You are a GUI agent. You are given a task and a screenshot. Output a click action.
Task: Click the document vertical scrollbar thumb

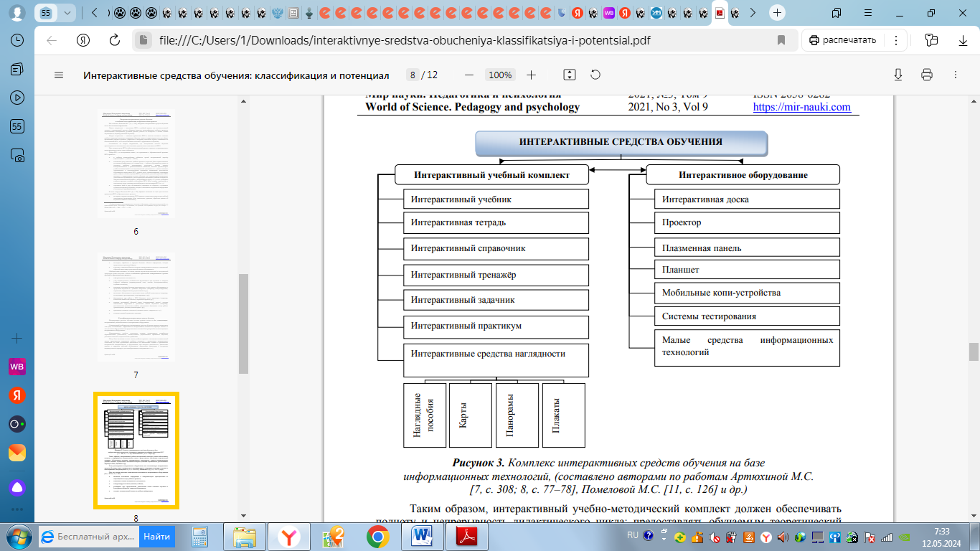pyautogui.click(x=974, y=352)
